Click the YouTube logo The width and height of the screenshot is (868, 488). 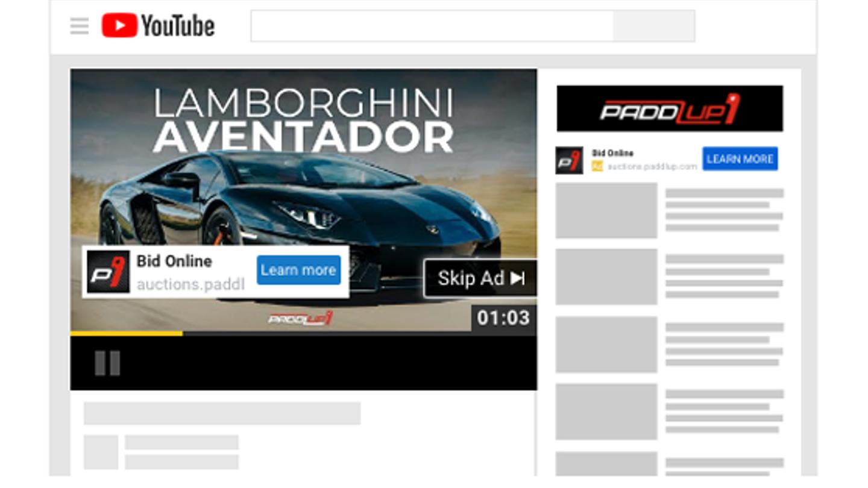click(158, 26)
